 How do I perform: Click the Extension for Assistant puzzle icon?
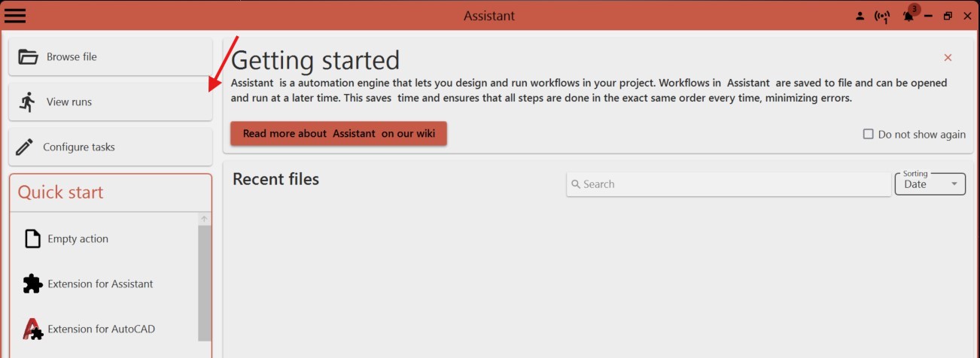32,284
